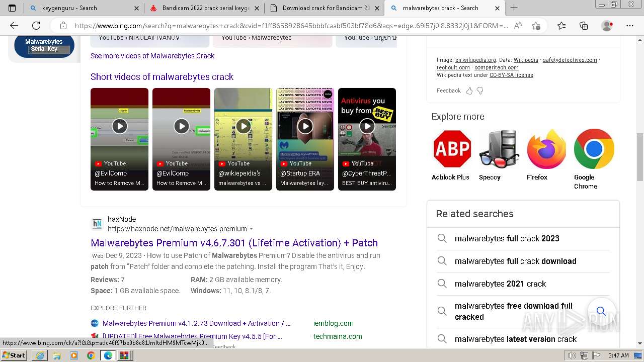Open Malwarebytes Premium v4.1.2.73 Download link
The image size is (644, 362).
[196, 323]
